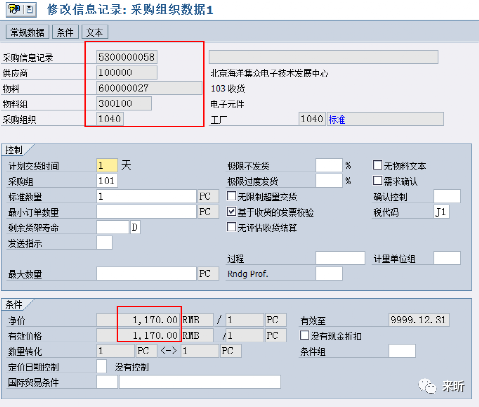Click the 极限过度发货 percentage input
This screenshot has width=479, height=407.
point(329,181)
